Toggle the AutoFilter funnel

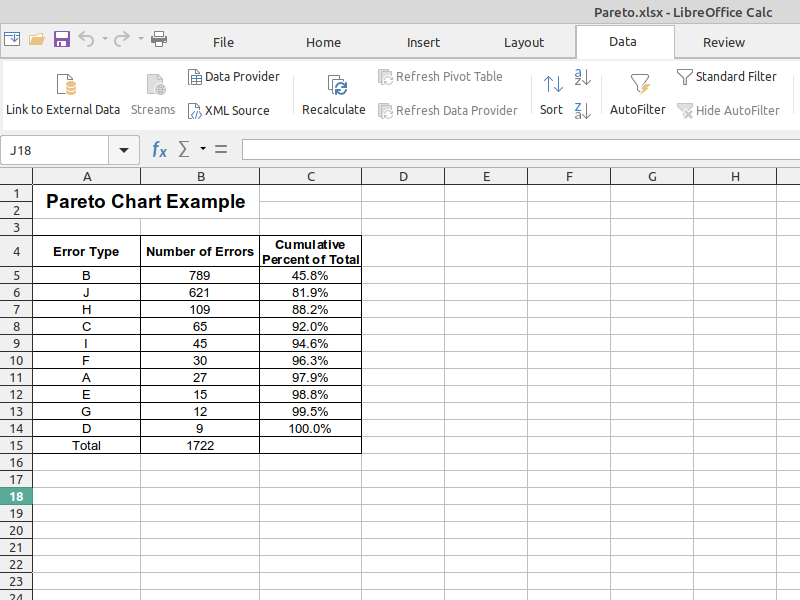point(638,85)
